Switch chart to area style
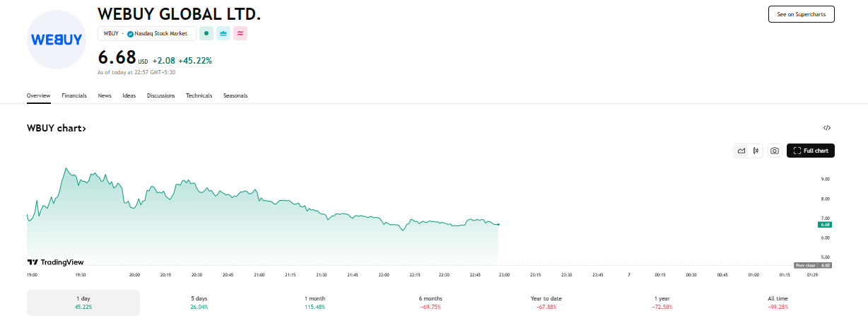 point(741,151)
